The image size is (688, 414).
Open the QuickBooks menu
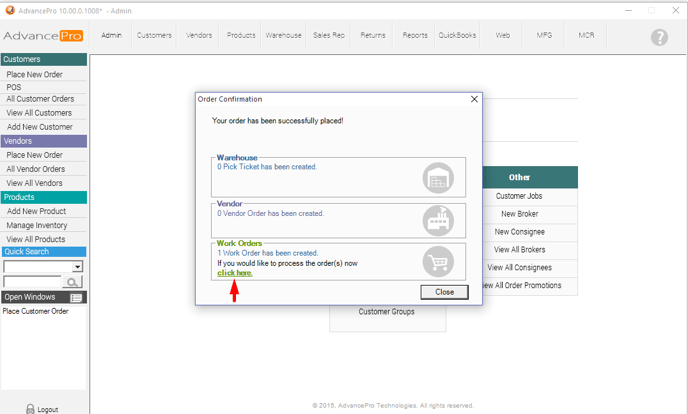tap(457, 35)
